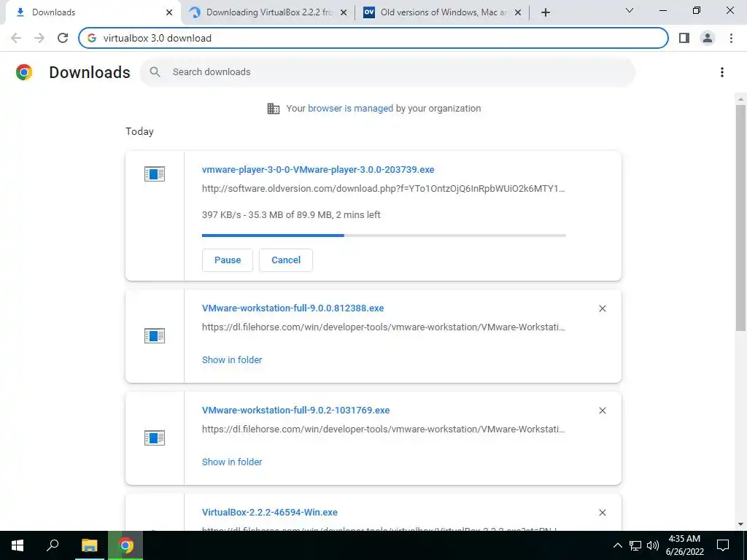Click the download speed status text
The height and width of the screenshot is (560, 747).
click(x=291, y=215)
